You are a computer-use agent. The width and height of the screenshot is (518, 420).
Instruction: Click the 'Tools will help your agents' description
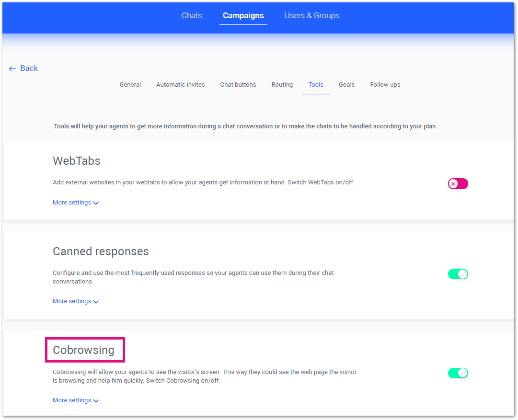(x=245, y=126)
